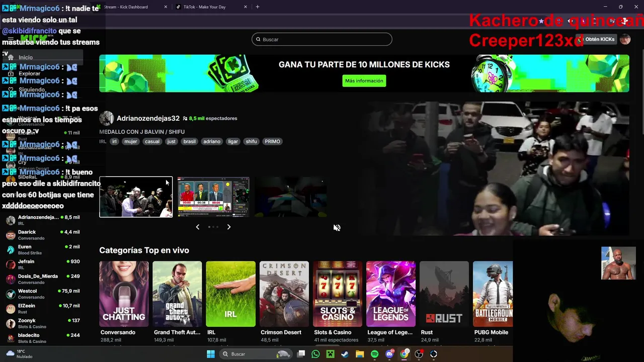Open Adrianozendejas32 channel name link

tap(148, 119)
